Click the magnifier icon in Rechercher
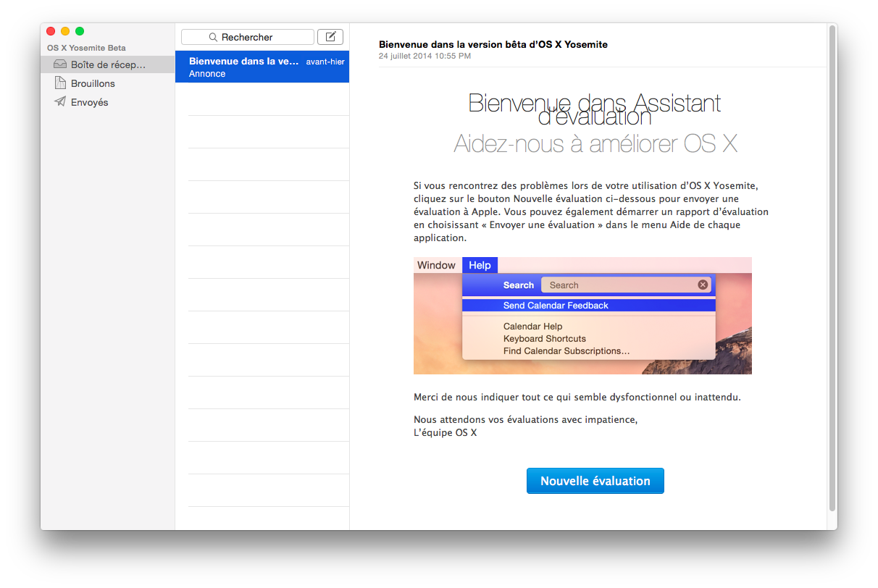The image size is (878, 588). click(x=213, y=37)
